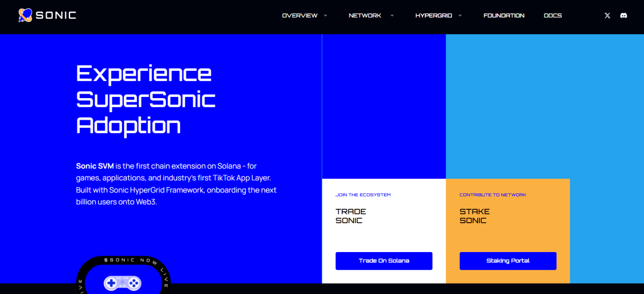Click the SONIC wordmark in the header
The image size is (644, 294).
click(x=56, y=16)
